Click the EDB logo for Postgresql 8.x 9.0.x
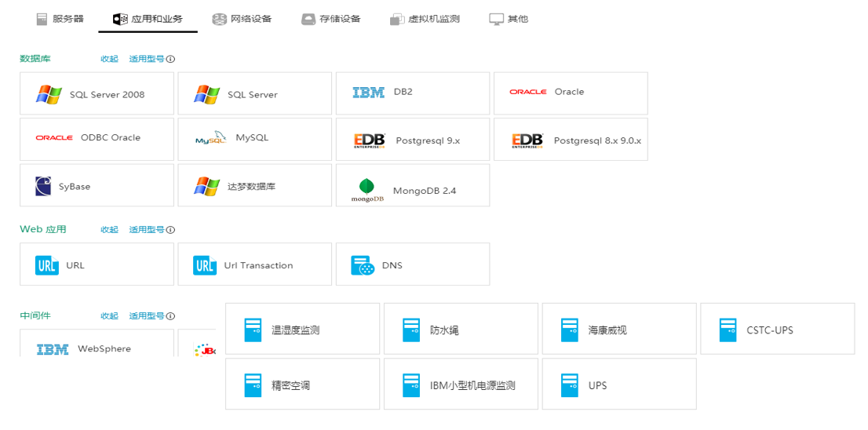Screen dimensions: 868x430 [x=527, y=140]
